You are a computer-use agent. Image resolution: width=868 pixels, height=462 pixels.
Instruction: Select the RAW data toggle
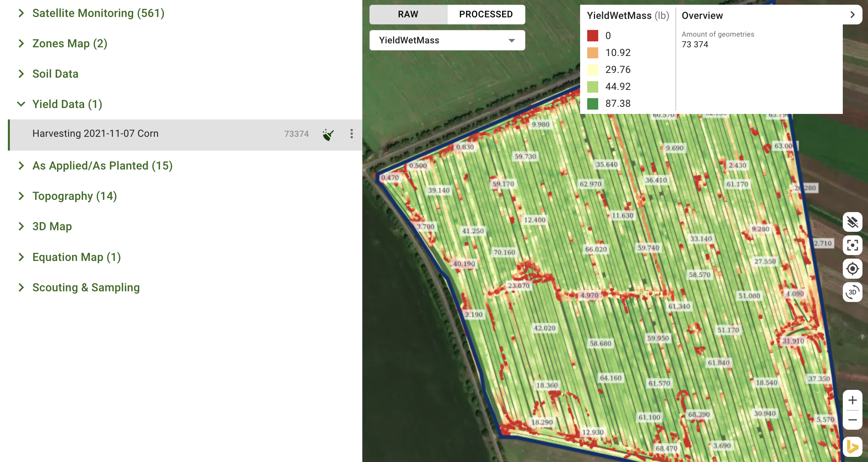point(408,15)
